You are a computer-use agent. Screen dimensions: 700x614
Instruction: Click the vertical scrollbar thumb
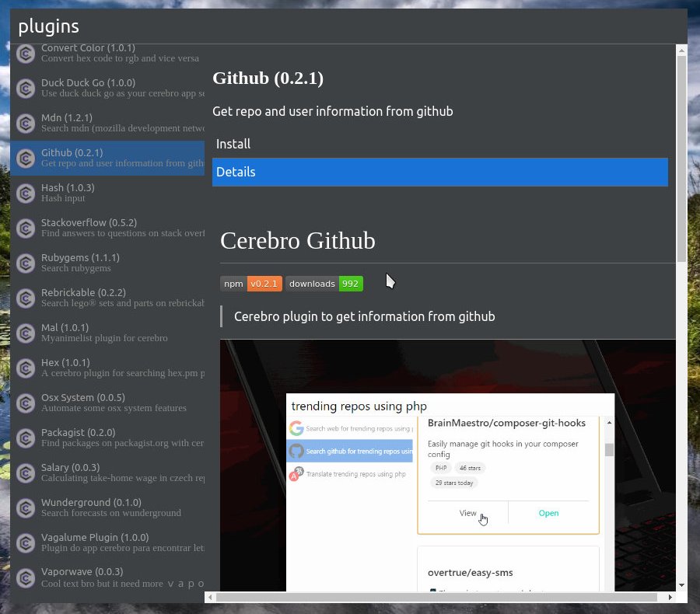point(681,159)
